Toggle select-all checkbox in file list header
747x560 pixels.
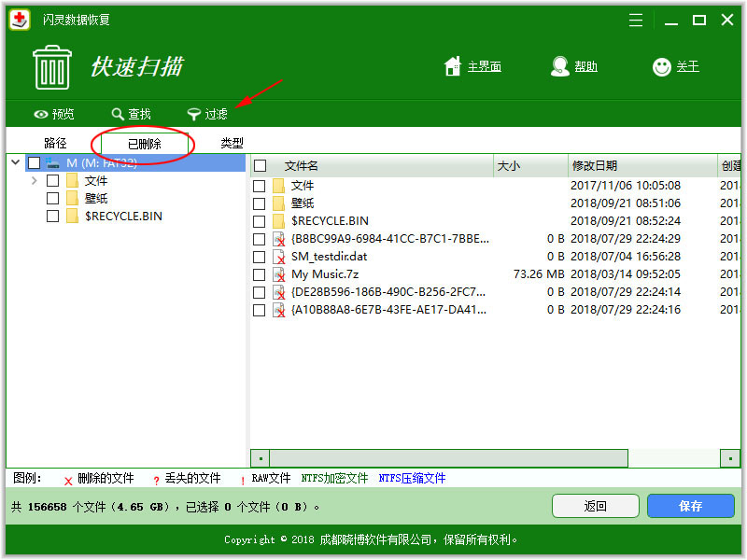point(261,165)
